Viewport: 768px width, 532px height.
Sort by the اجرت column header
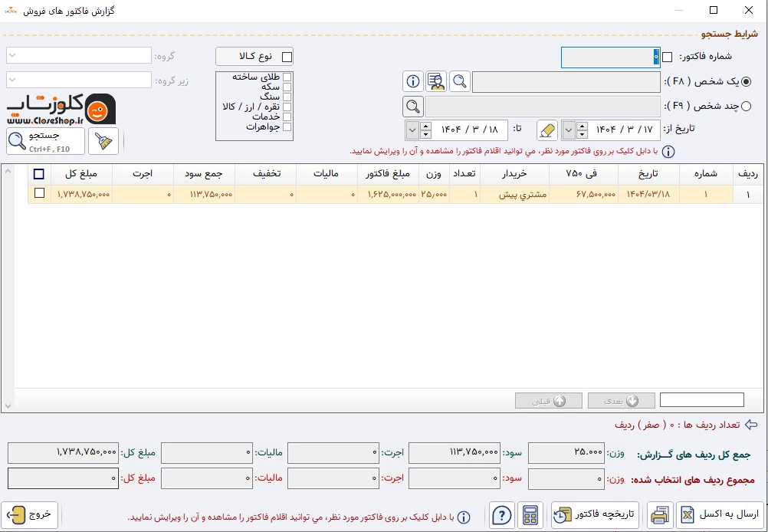pos(143,174)
